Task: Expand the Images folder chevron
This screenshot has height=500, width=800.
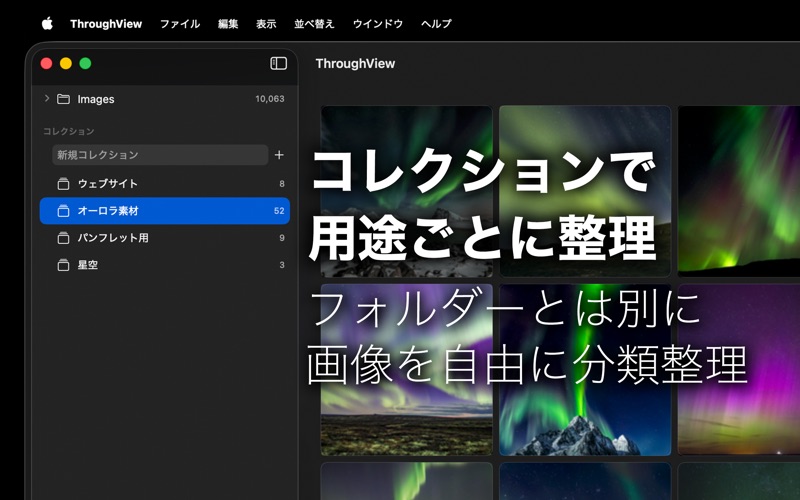Action: tap(47, 98)
